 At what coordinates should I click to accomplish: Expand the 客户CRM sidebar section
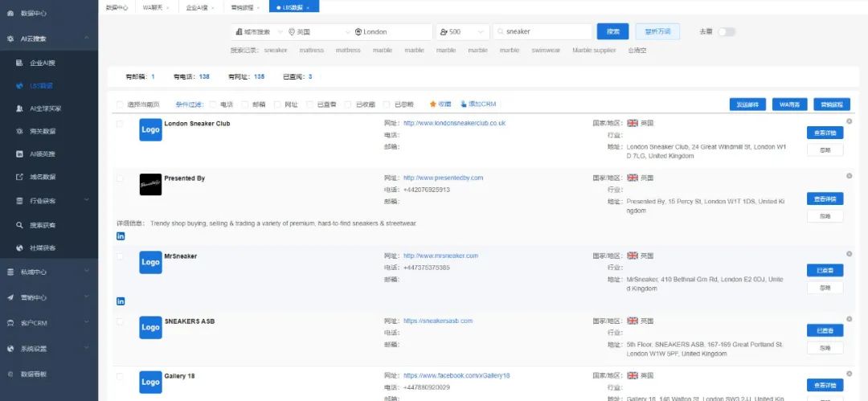click(x=87, y=323)
